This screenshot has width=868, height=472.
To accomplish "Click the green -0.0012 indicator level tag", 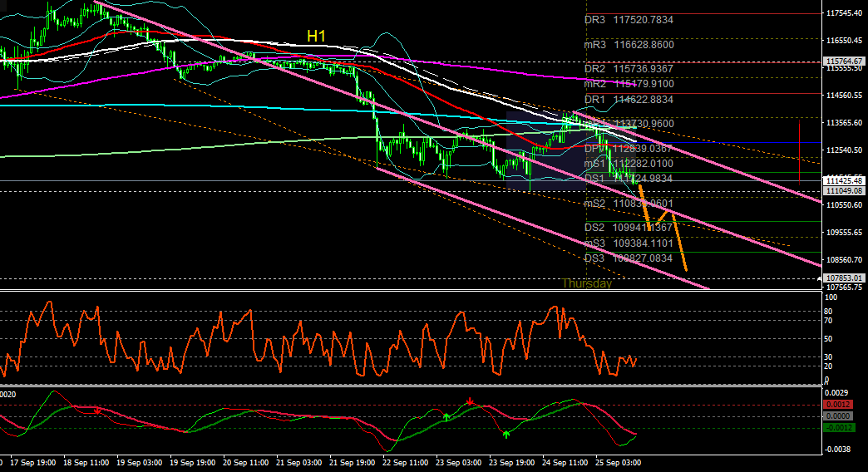I will [x=839, y=428].
